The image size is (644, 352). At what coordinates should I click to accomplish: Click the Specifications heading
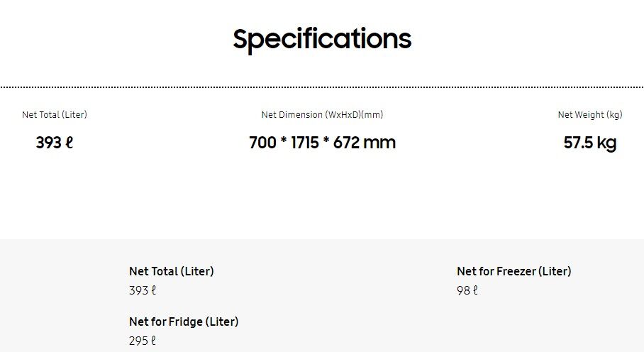coord(322,38)
